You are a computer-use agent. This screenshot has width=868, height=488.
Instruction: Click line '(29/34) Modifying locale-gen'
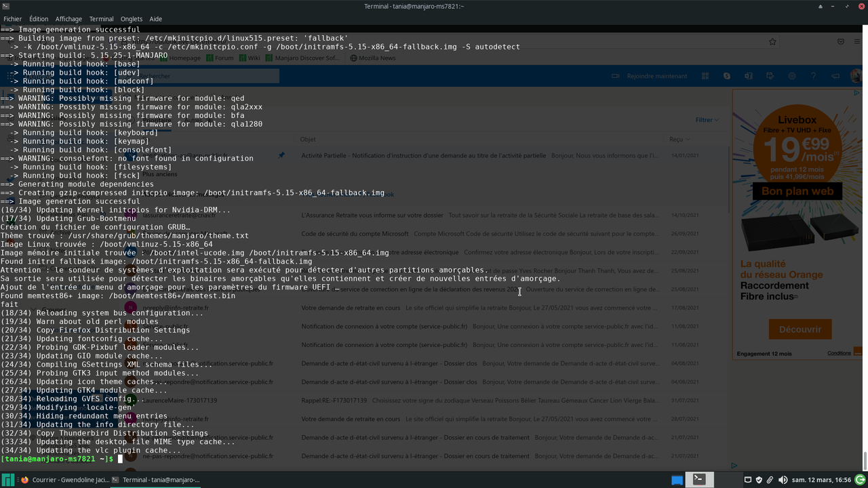pyautogui.click(x=68, y=407)
